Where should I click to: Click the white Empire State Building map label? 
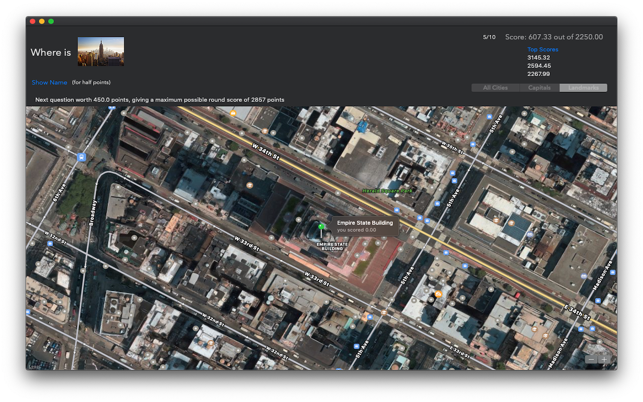pos(332,246)
